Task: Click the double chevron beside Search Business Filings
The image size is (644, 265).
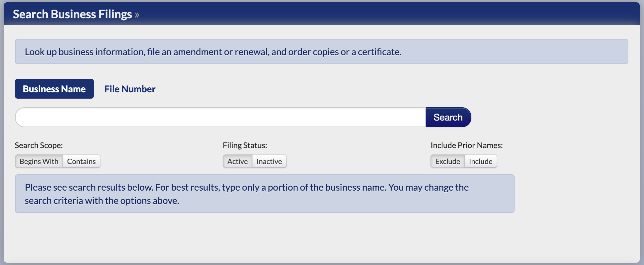Action: [x=137, y=15]
